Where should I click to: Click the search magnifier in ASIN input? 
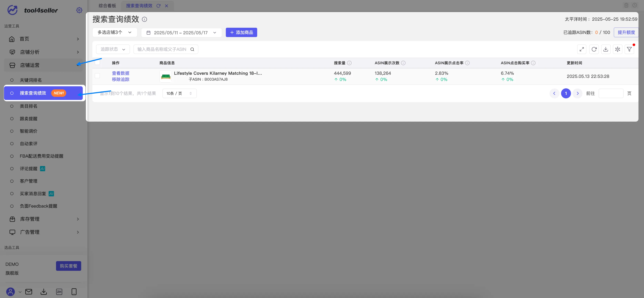(192, 49)
